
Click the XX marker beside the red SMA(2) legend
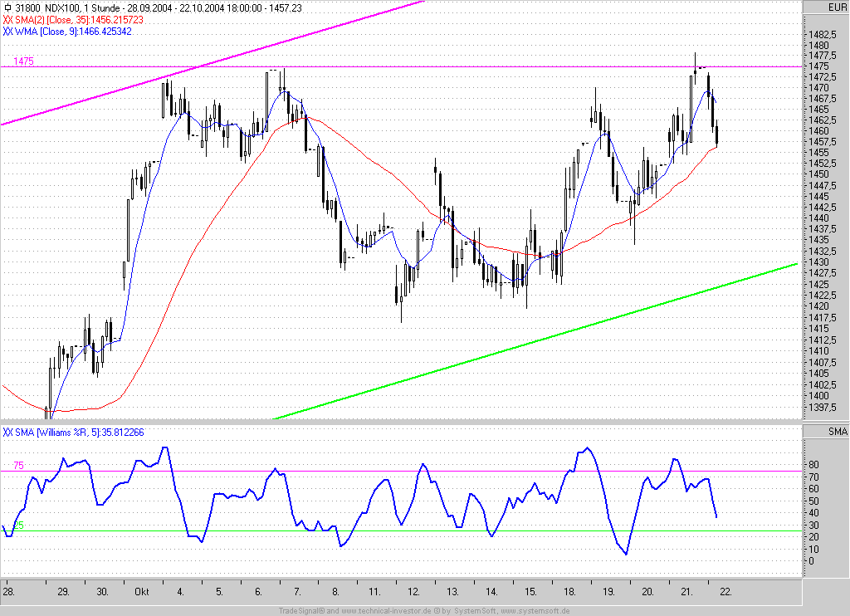(7, 20)
